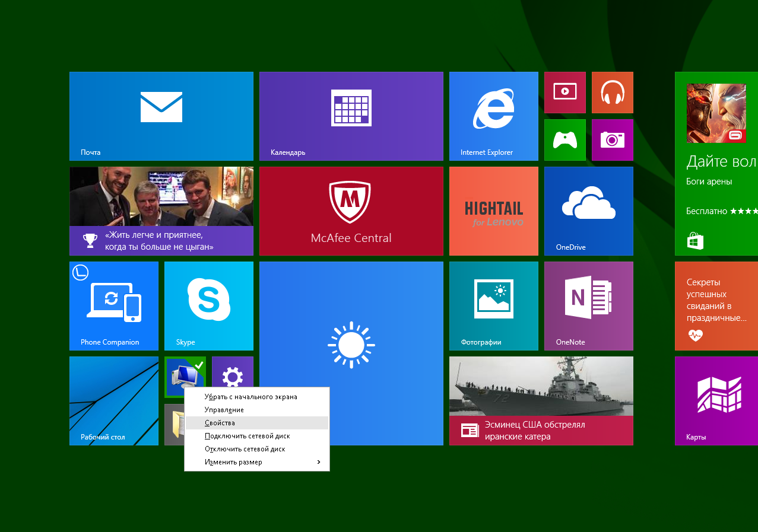Launch Internet Explorer tile
Image resolution: width=758 pixels, height=532 pixels.
(x=494, y=116)
